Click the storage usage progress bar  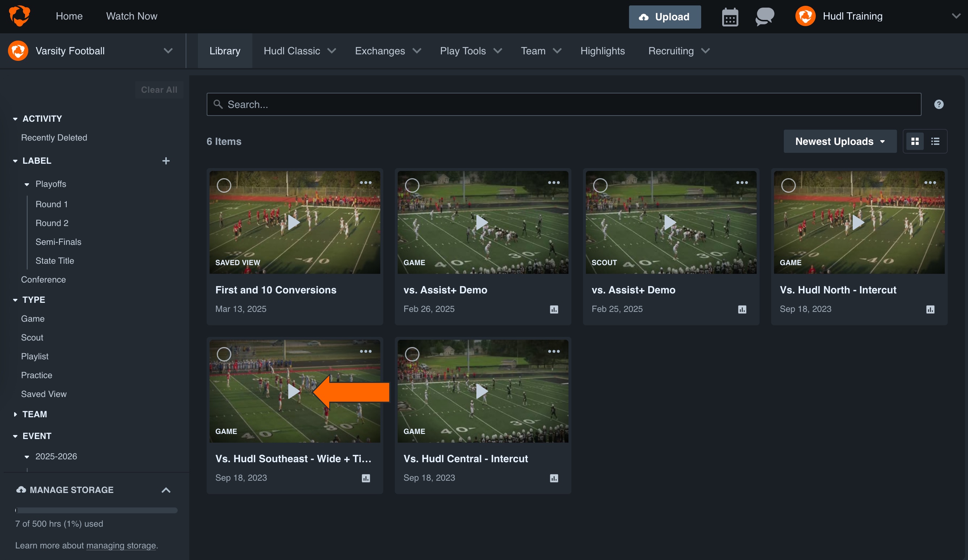pos(96,510)
